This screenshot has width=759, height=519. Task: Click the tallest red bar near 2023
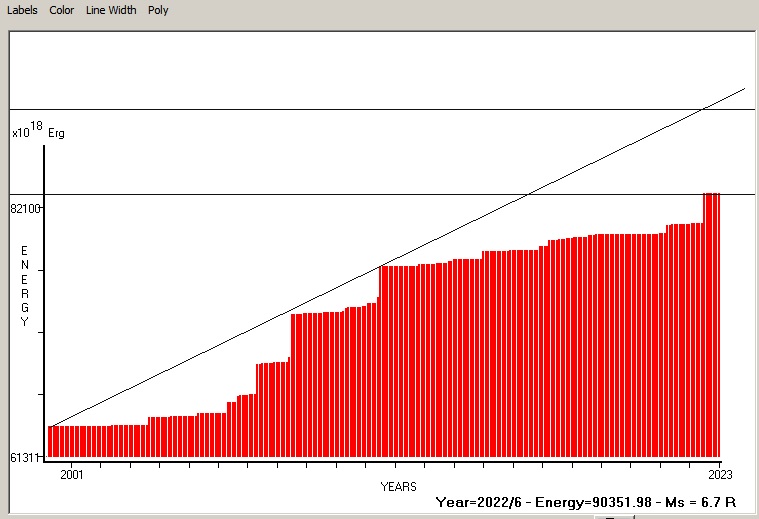click(x=711, y=320)
